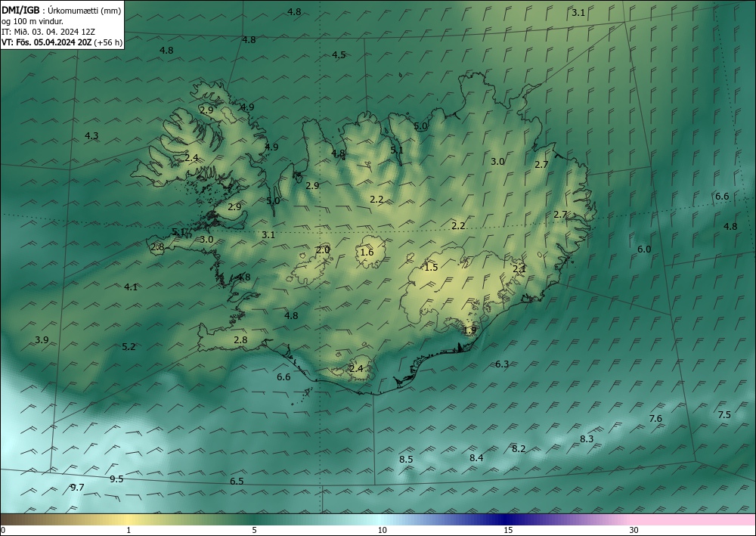The image size is (756, 536).
Task: Select the line 'IT: Mið. 03. 04. 2024 12Z'
Action: [x=48, y=32]
